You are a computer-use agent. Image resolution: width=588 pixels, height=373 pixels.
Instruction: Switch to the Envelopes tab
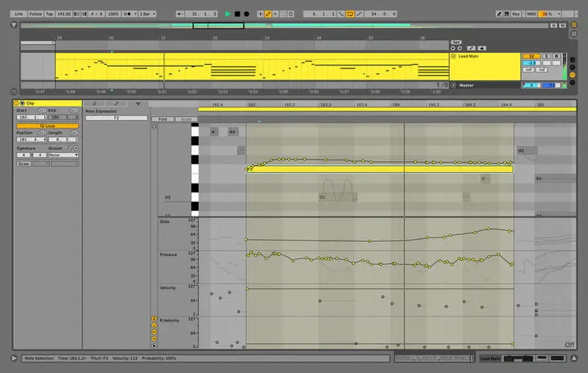tap(115, 104)
